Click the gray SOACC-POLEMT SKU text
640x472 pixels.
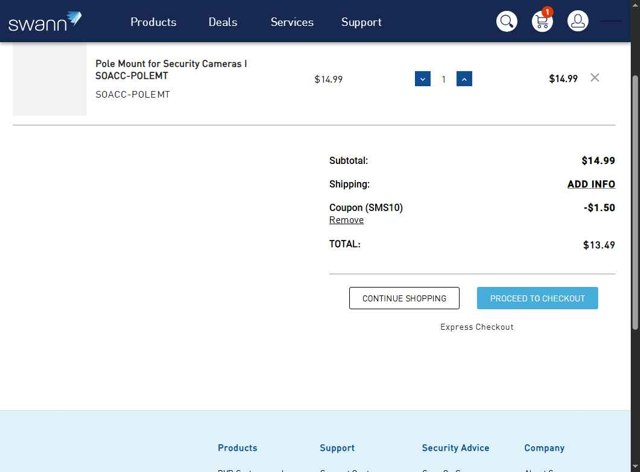click(x=133, y=94)
